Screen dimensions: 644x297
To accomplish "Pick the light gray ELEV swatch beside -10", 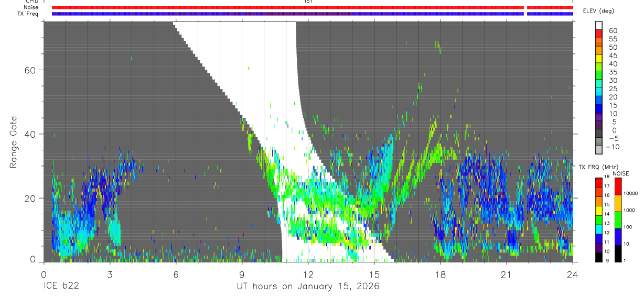I will [x=599, y=150].
